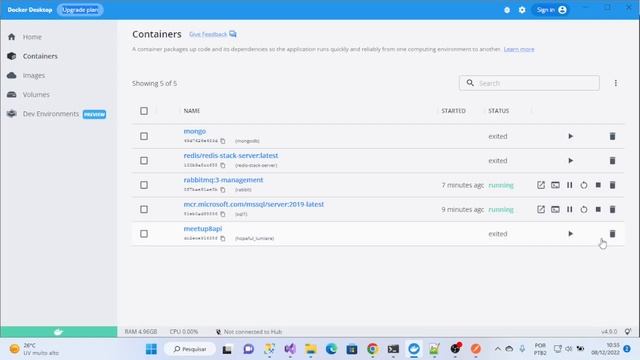The height and width of the screenshot is (360, 640).
Task: Delete the rabbitmq container
Action: click(612, 185)
